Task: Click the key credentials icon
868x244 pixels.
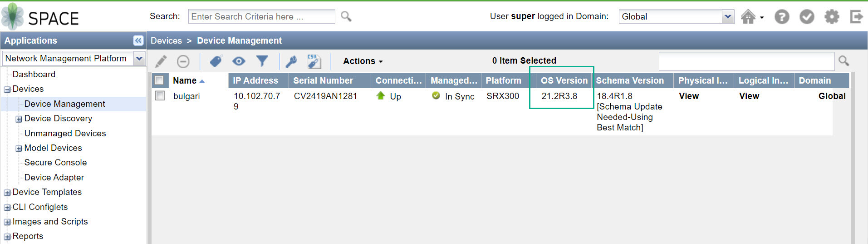Action: point(291,61)
